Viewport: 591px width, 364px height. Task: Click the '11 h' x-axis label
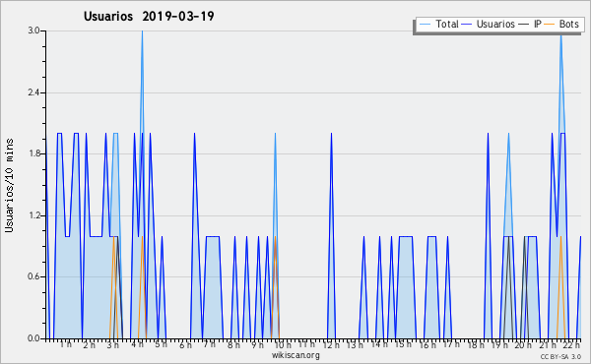(x=306, y=344)
